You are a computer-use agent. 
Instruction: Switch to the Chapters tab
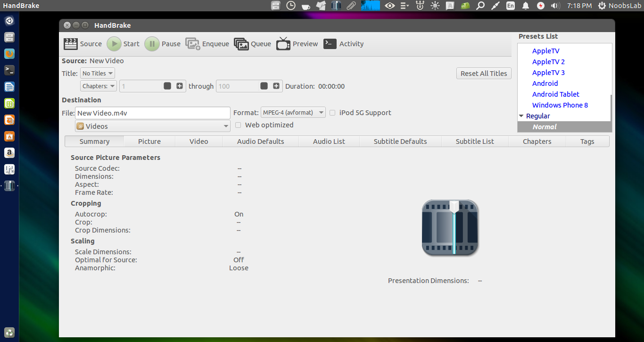pos(537,141)
